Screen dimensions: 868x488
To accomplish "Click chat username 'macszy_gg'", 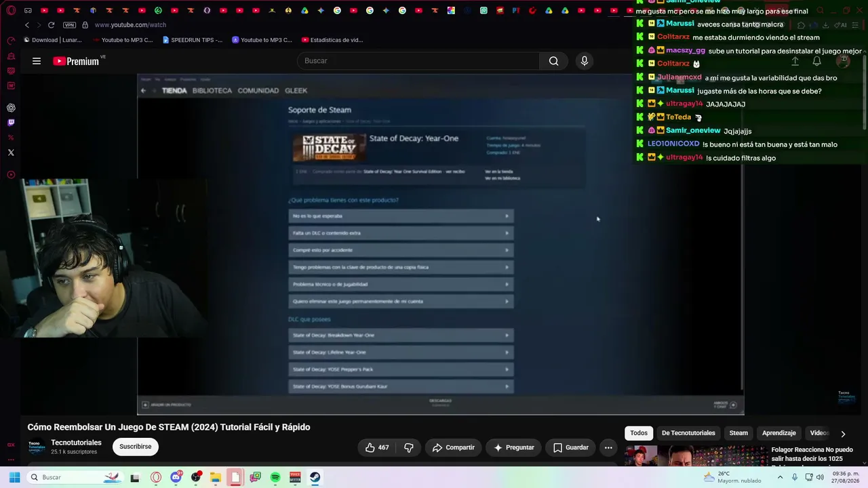I will click(x=686, y=50).
